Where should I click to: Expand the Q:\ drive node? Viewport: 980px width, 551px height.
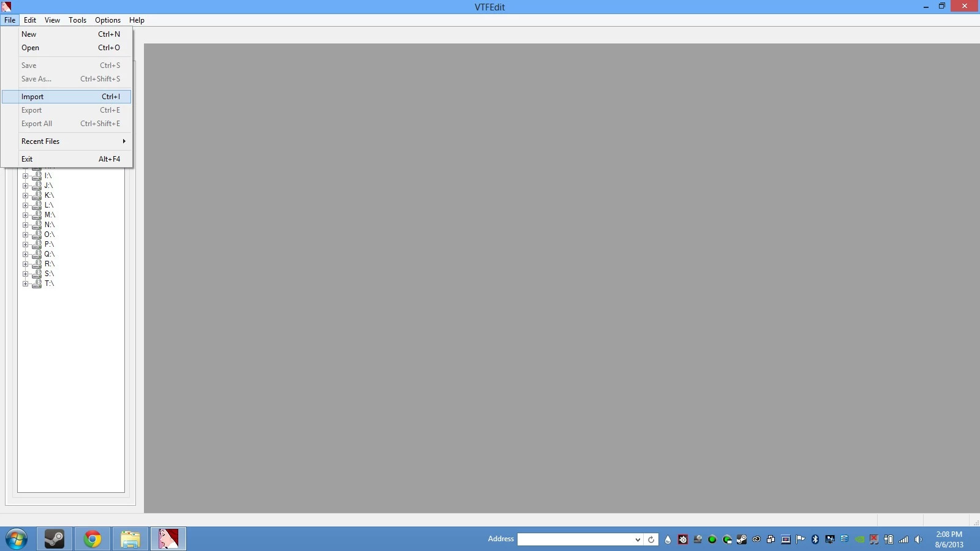(x=26, y=254)
